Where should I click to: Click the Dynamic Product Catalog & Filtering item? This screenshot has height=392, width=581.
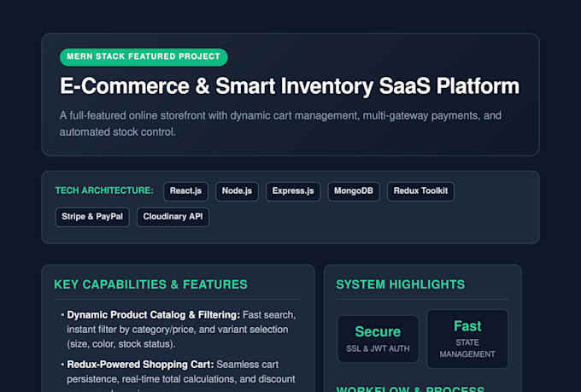(x=181, y=330)
